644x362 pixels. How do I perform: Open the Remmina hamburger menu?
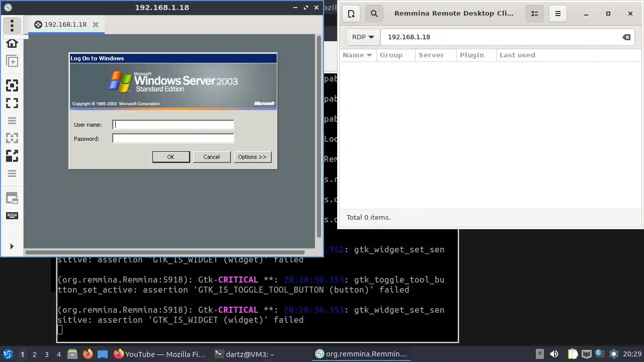click(x=557, y=14)
